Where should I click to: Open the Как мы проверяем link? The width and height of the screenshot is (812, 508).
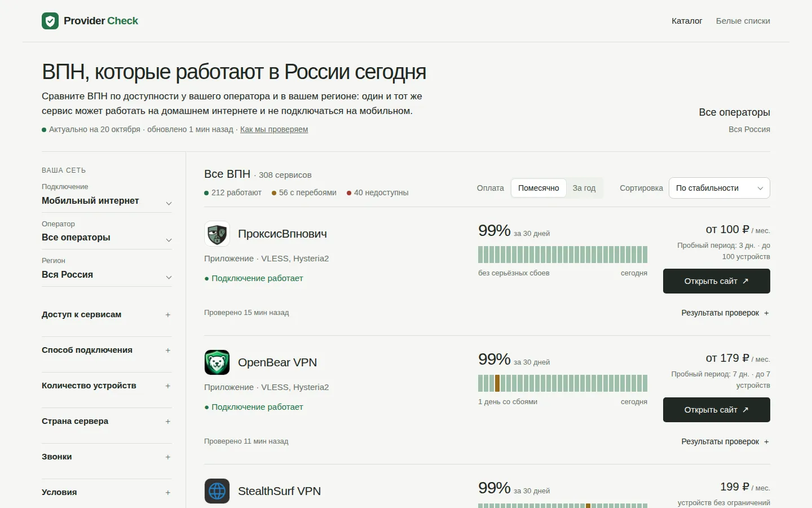[x=274, y=129]
